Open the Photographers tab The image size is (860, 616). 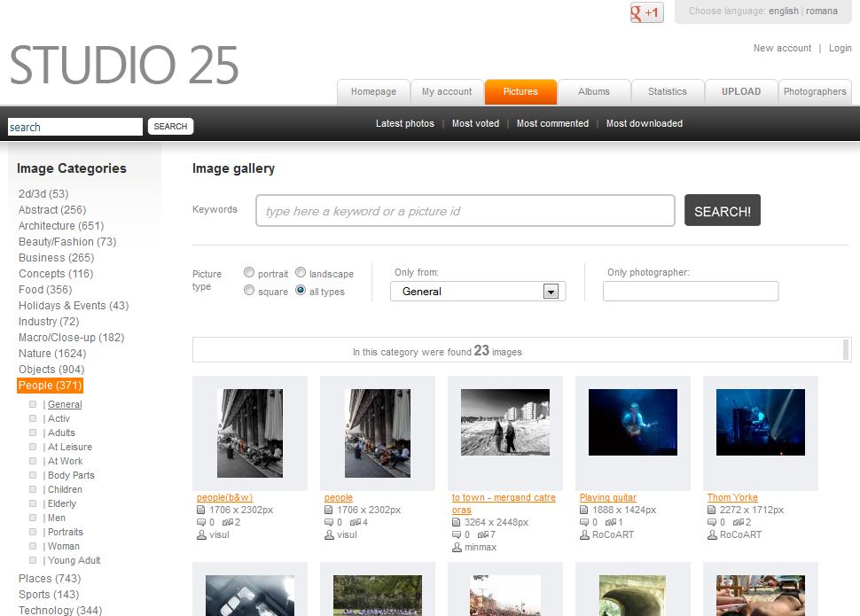[x=815, y=91]
